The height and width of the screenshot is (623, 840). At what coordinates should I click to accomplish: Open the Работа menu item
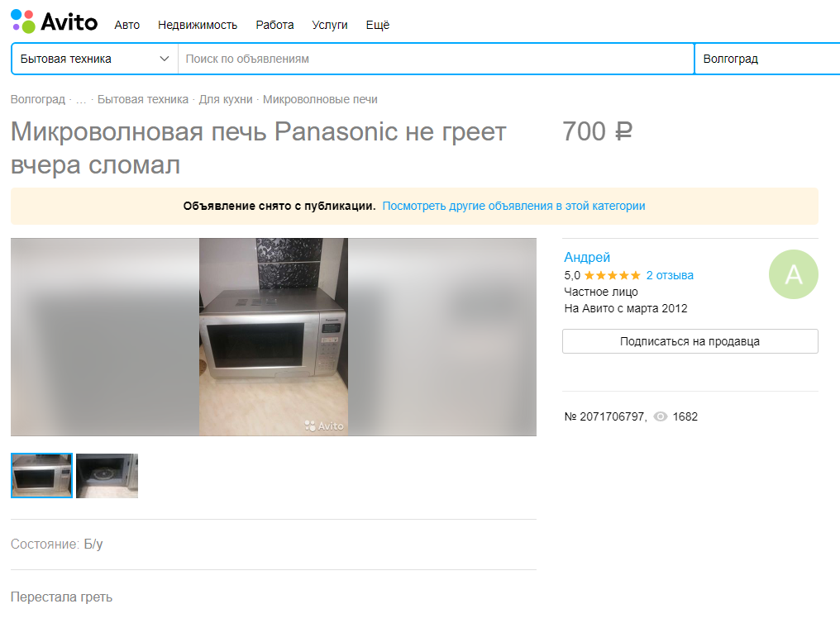274,25
